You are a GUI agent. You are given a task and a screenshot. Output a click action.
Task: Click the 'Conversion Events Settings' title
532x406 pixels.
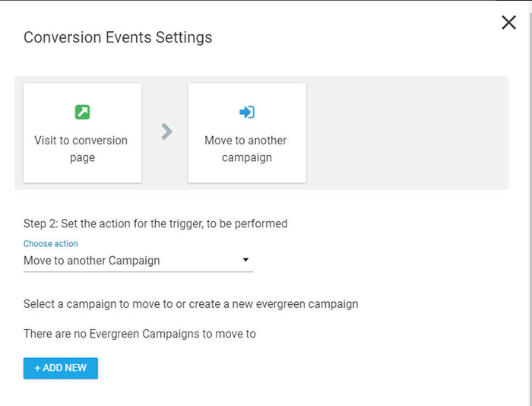pyautogui.click(x=118, y=37)
